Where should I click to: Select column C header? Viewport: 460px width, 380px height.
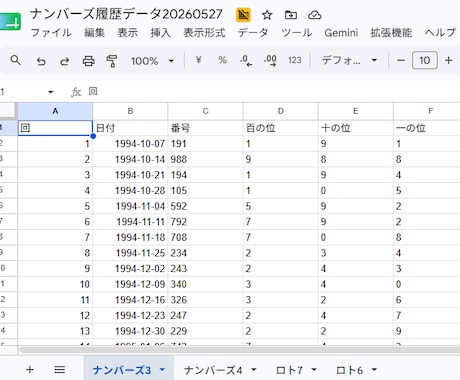coord(205,111)
